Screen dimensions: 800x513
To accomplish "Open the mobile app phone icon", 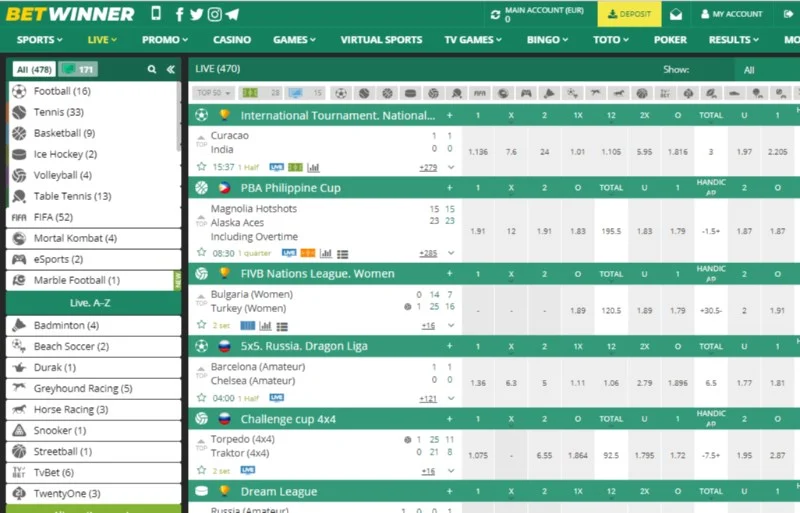I will tap(156, 13).
